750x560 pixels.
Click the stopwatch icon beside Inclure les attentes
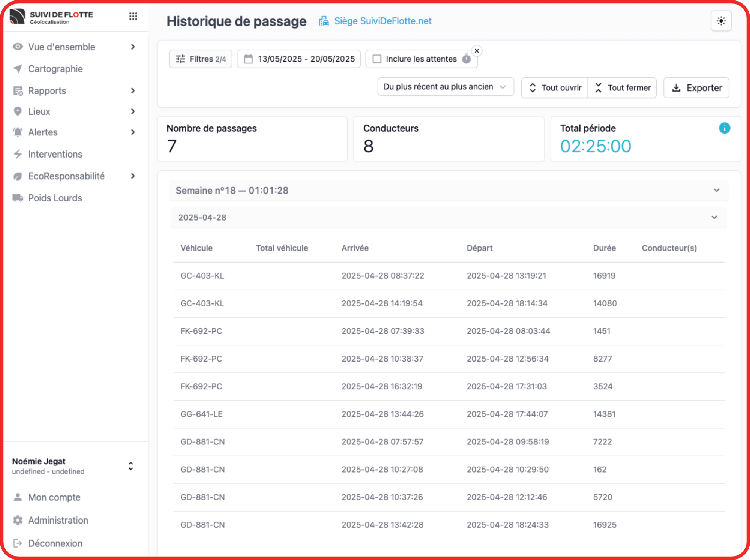(466, 59)
